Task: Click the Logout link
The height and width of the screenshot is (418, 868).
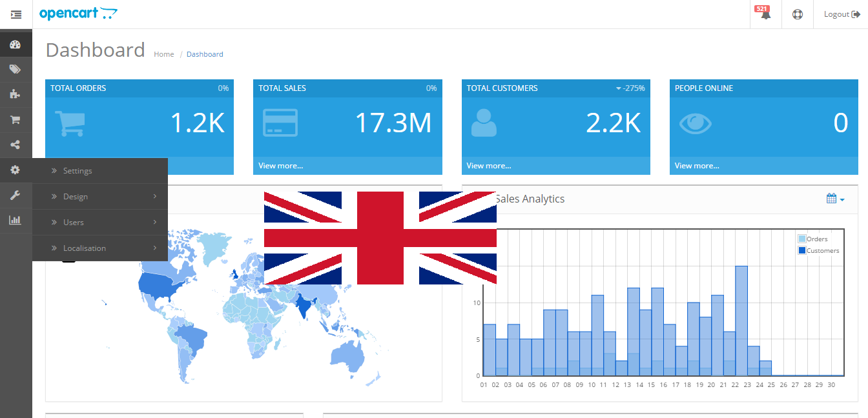Action: (841, 14)
